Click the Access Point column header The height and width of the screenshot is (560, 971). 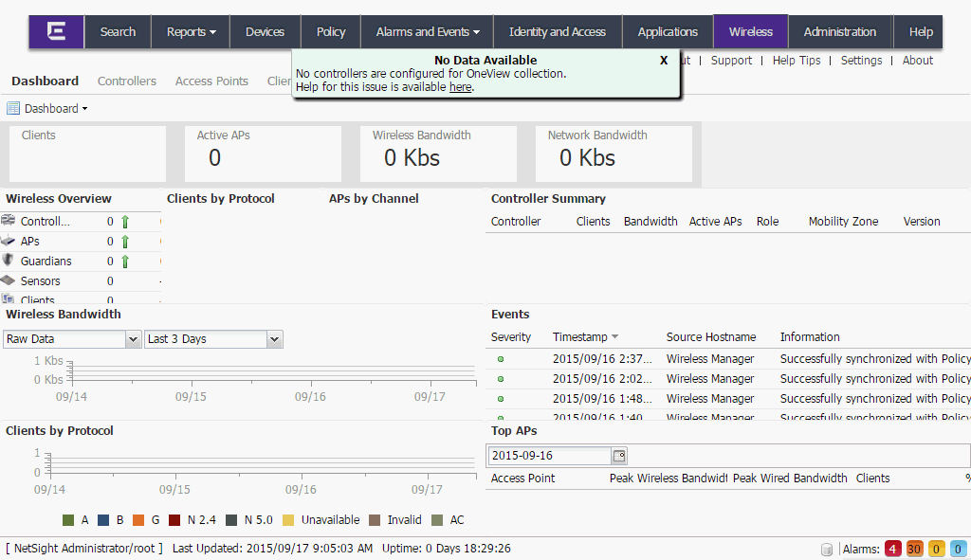(522, 479)
